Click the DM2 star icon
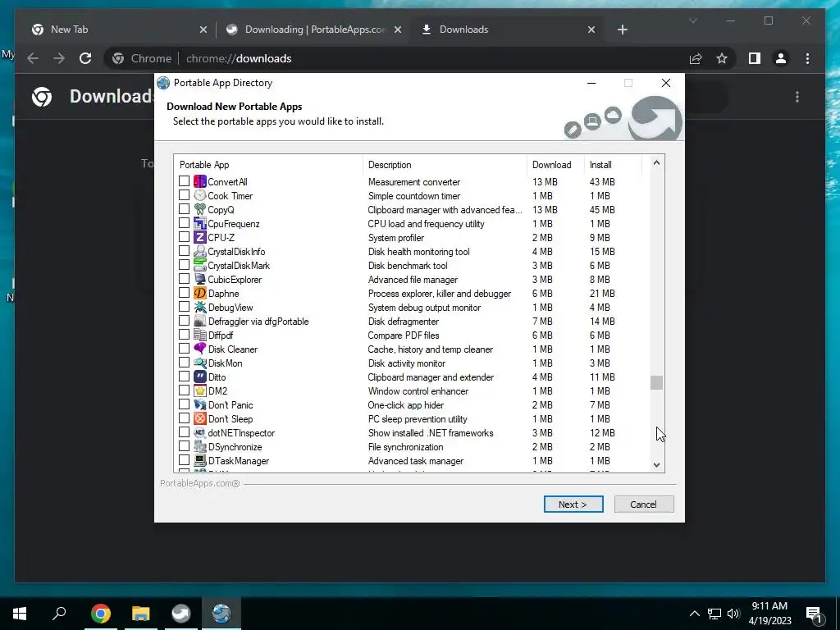The image size is (840, 630). point(200,390)
